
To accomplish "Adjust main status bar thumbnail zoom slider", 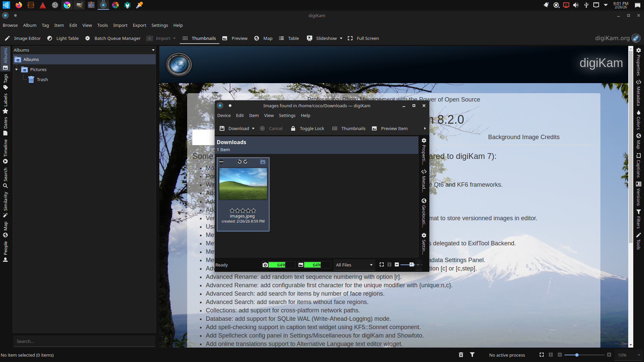I will tap(584, 355).
